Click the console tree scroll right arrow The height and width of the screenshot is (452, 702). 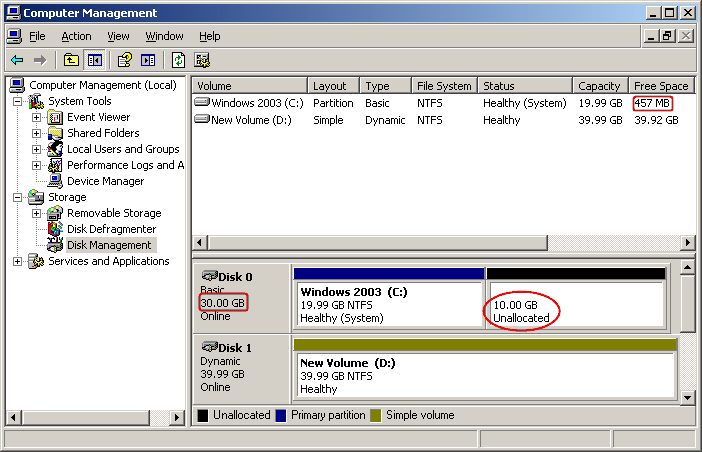click(177, 418)
